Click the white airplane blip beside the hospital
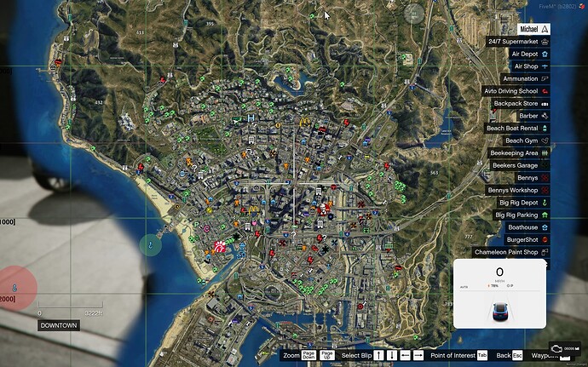Screen dimensions: 588x367 pyautogui.click(x=236, y=121)
